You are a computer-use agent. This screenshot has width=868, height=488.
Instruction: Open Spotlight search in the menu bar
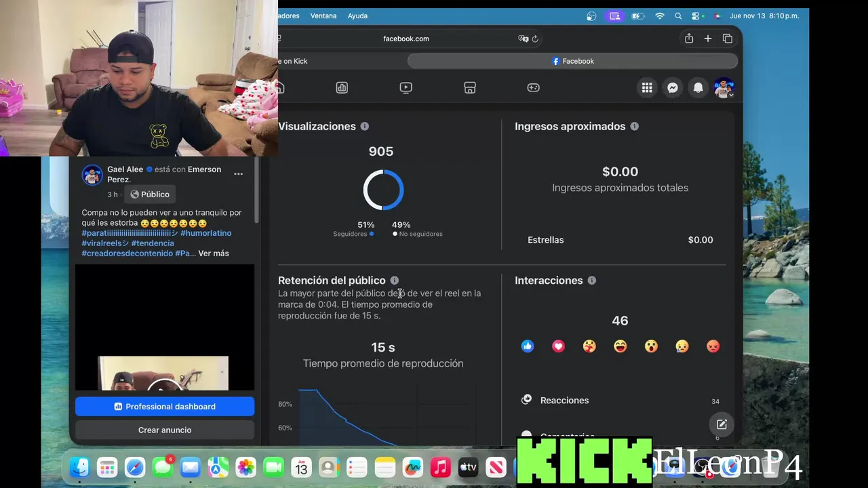tap(678, 16)
